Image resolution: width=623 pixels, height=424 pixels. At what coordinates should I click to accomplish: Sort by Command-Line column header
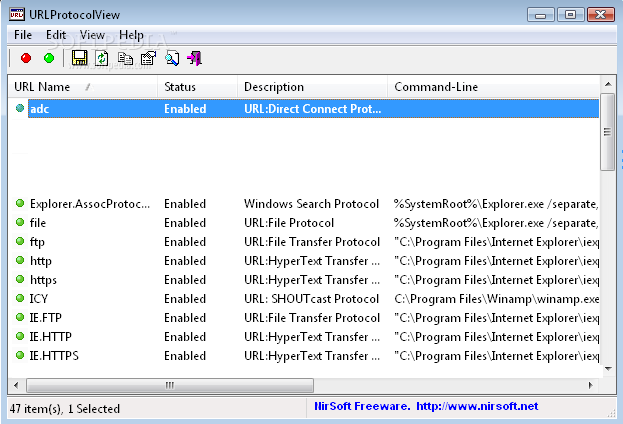493,87
